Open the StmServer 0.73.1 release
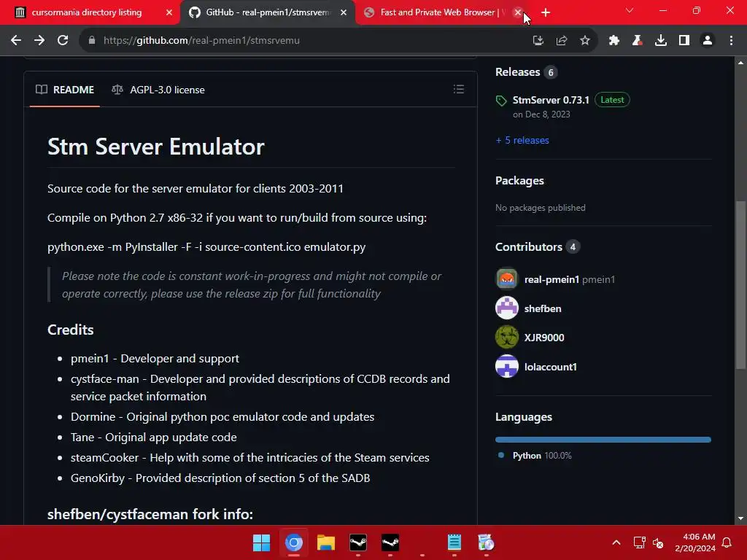The image size is (747, 560). click(551, 100)
